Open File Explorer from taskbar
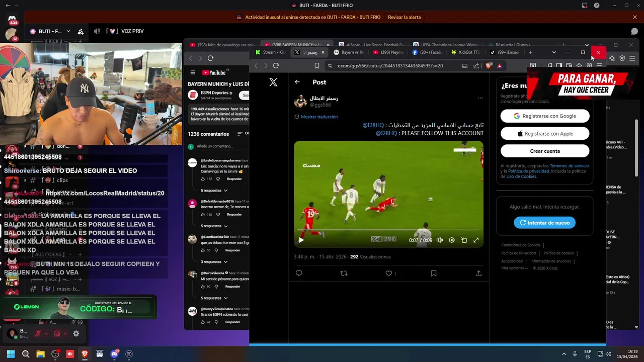Image resolution: width=644 pixels, height=362 pixels. click(x=40, y=354)
